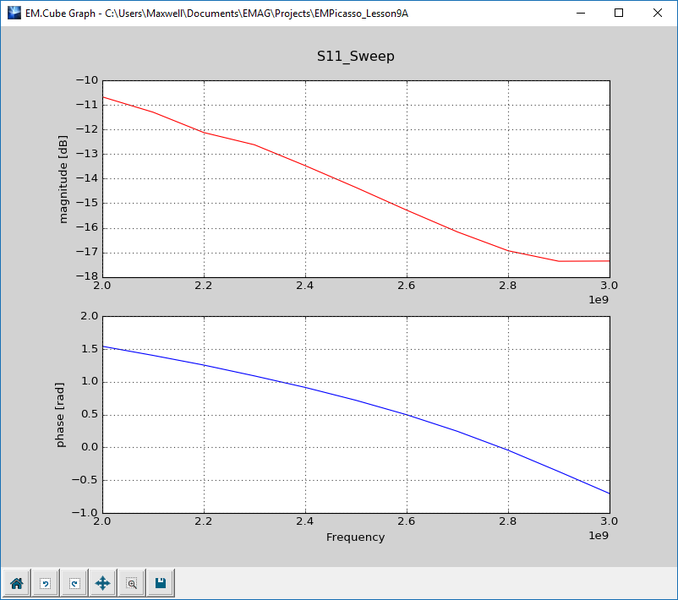Click the −18 tick on magnitude axis
Viewport: 678px width, 600px height.
(x=87, y=276)
